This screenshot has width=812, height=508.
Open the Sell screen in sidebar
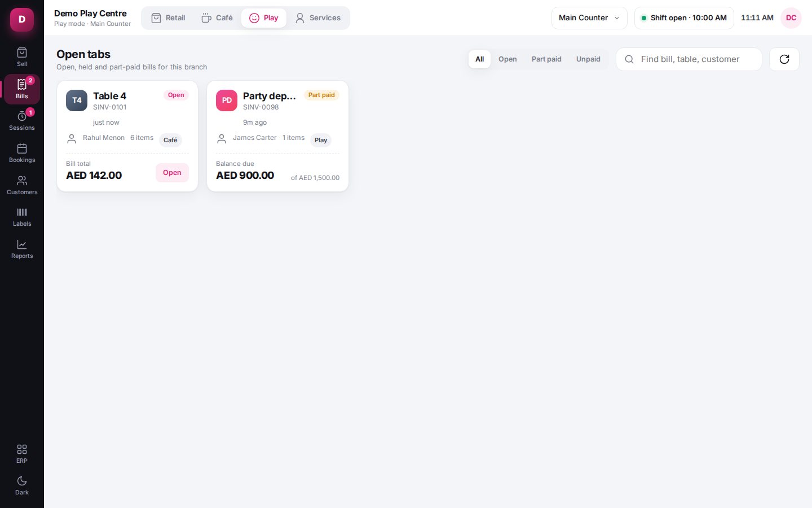22,56
